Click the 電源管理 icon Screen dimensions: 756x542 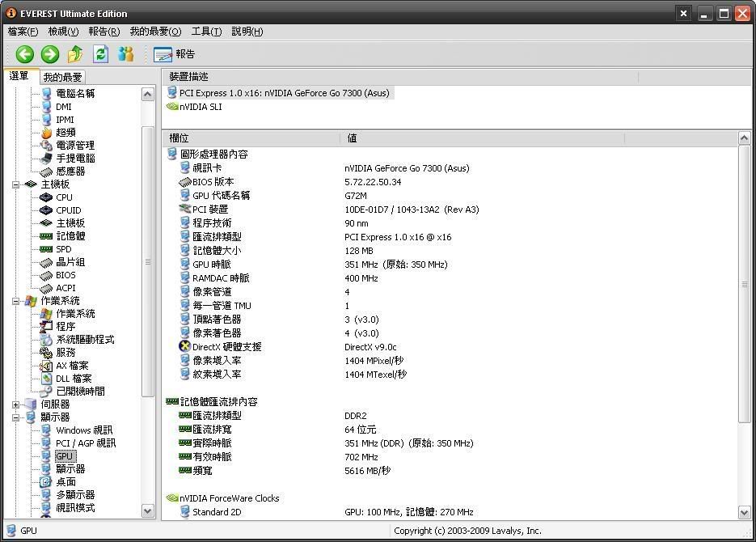click(46, 145)
